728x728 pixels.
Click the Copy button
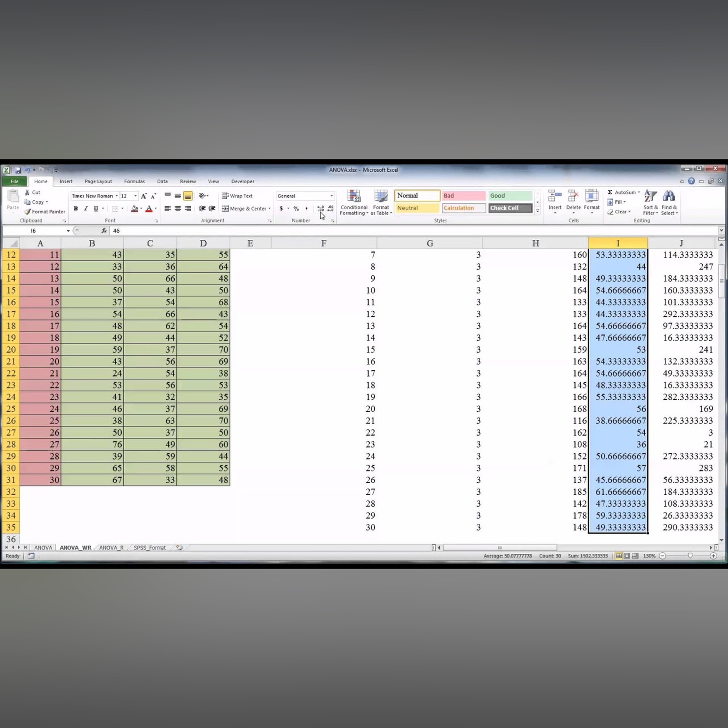(x=36, y=202)
